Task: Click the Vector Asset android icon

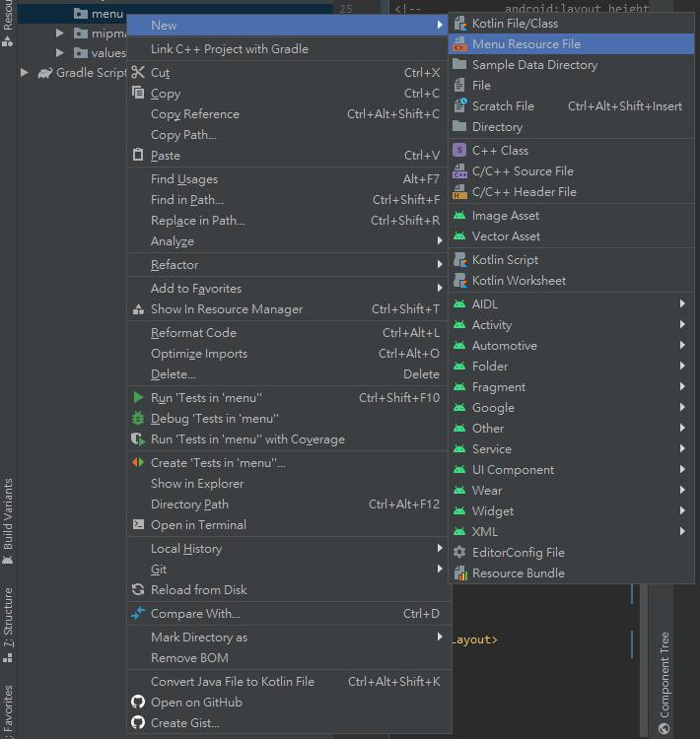Action: coord(459,236)
